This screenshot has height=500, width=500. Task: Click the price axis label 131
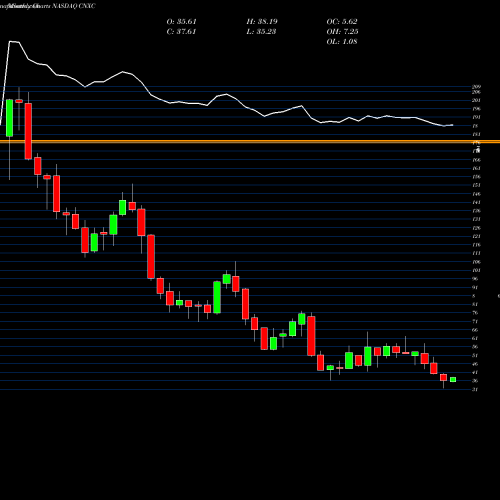click(x=476, y=219)
